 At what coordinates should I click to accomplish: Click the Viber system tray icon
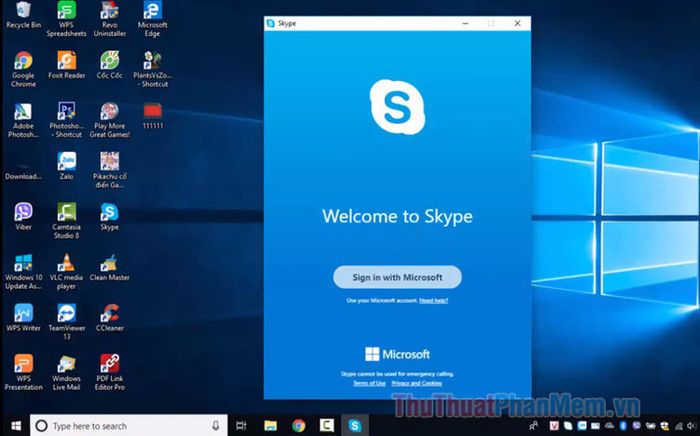pyautogui.click(x=637, y=426)
